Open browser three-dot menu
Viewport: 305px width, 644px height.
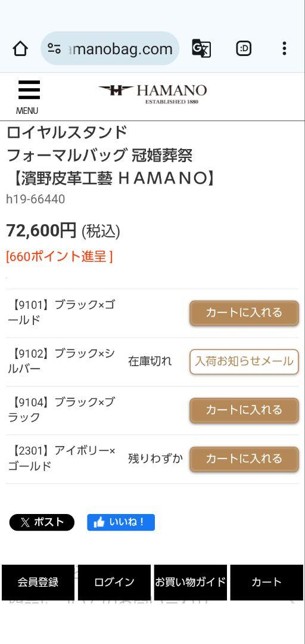[284, 48]
